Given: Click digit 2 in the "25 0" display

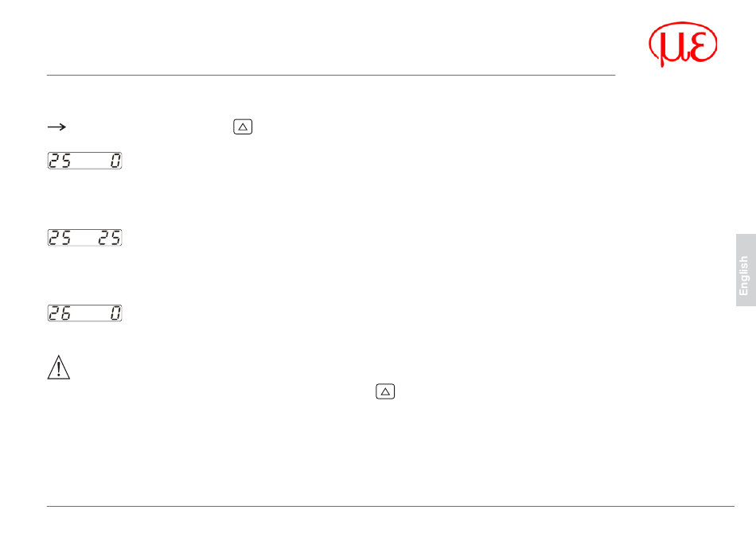Looking at the screenshot, I should click(55, 161).
